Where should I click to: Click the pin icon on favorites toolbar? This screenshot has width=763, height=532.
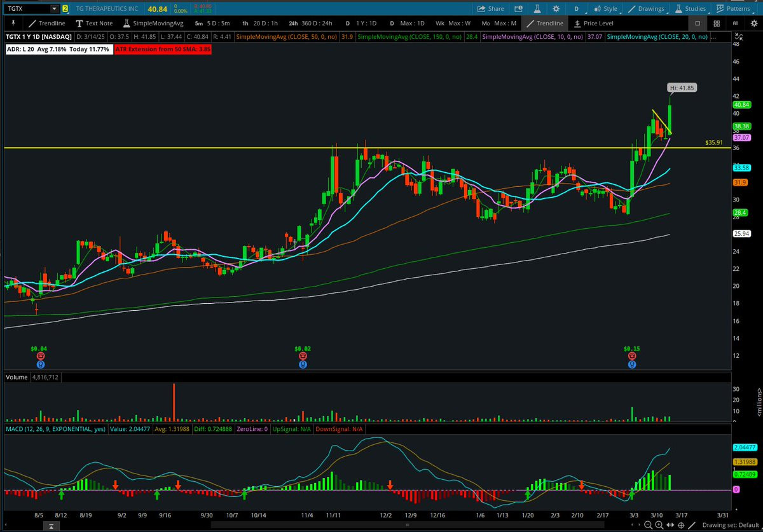[x=12, y=23]
